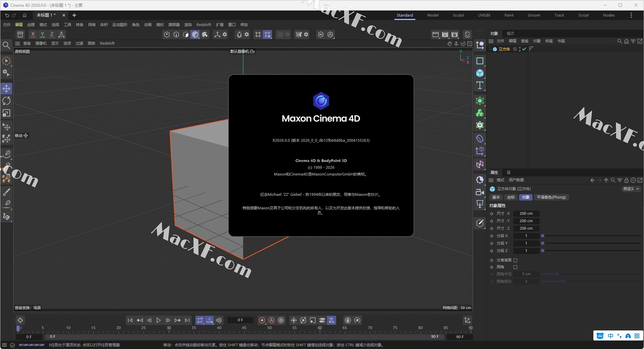This screenshot has height=349, width=644.
Task: Select the Scale tool
Action: 6,113
